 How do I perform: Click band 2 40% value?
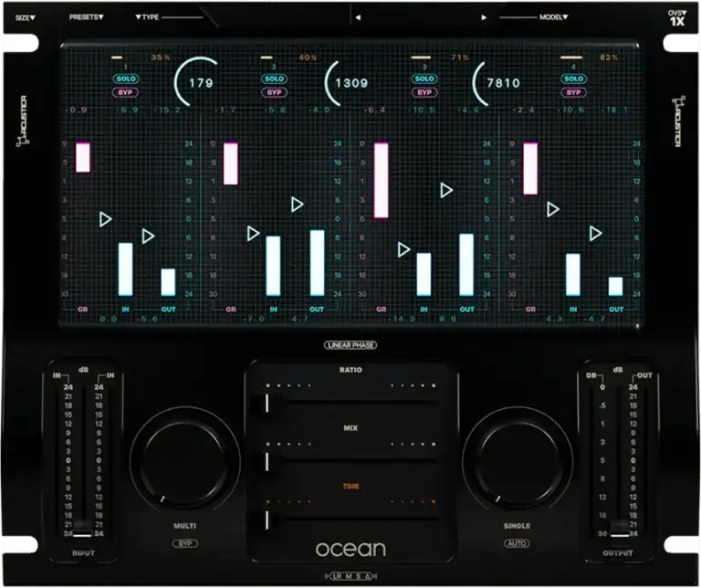tap(308, 58)
